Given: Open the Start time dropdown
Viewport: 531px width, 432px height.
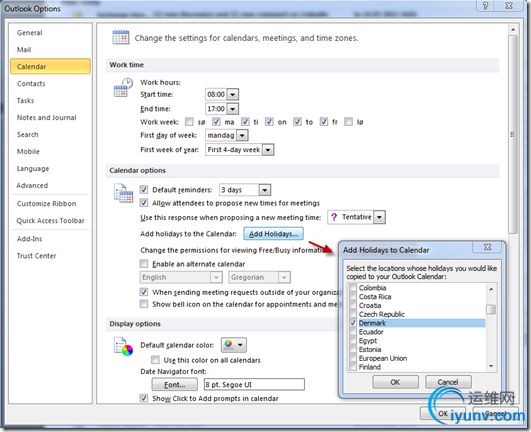Looking at the screenshot, I should 233,94.
